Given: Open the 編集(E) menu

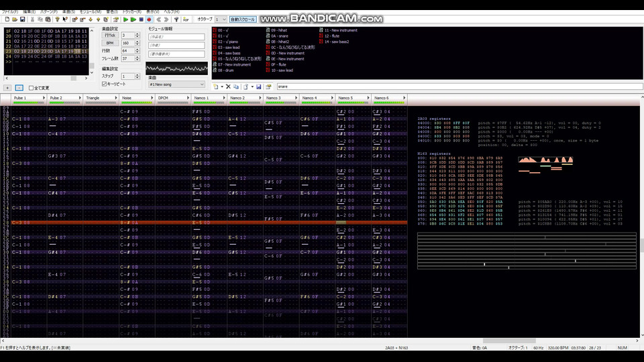Looking at the screenshot, I should [29, 12].
